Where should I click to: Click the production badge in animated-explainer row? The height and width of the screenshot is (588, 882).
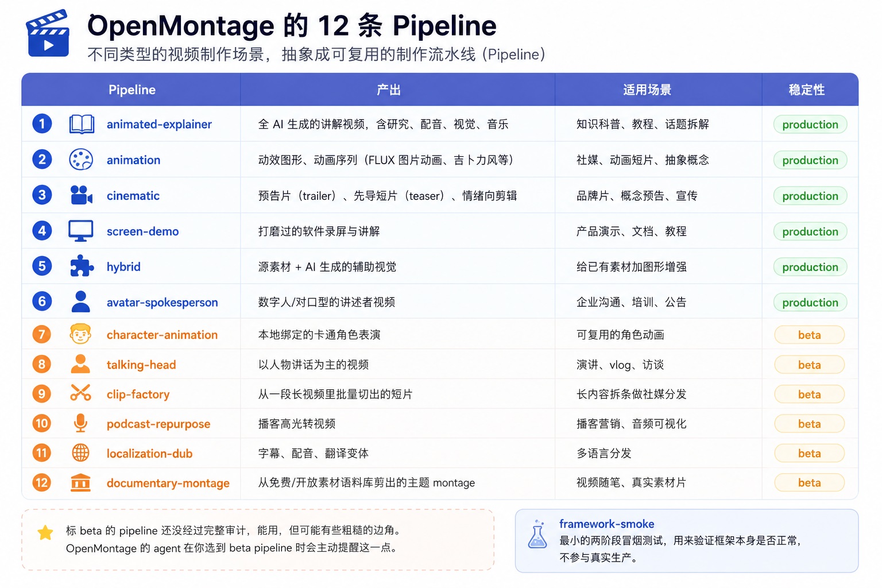point(810,125)
